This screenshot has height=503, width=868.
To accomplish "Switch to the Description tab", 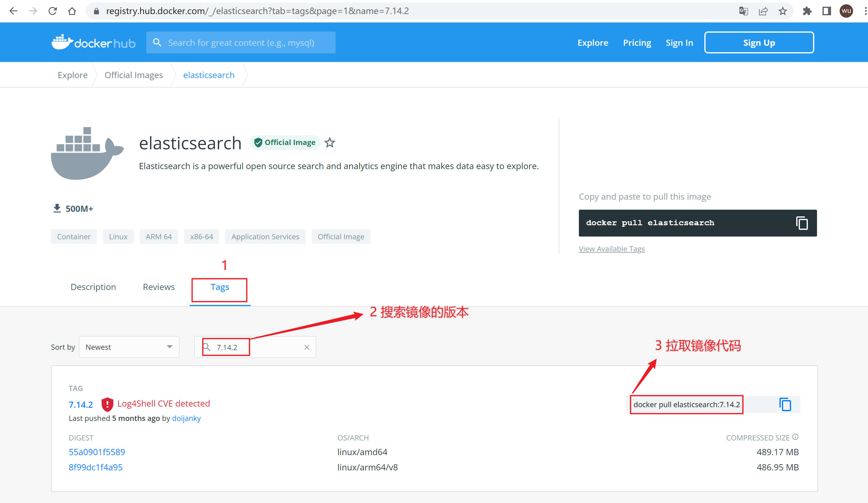I will pyautogui.click(x=93, y=287).
